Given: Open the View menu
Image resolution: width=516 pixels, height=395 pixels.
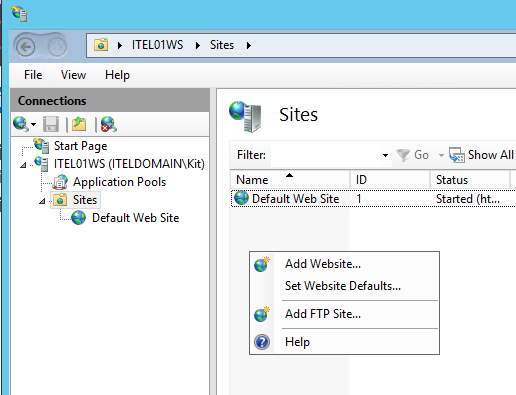Looking at the screenshot, I should click(x=73, y=75).
